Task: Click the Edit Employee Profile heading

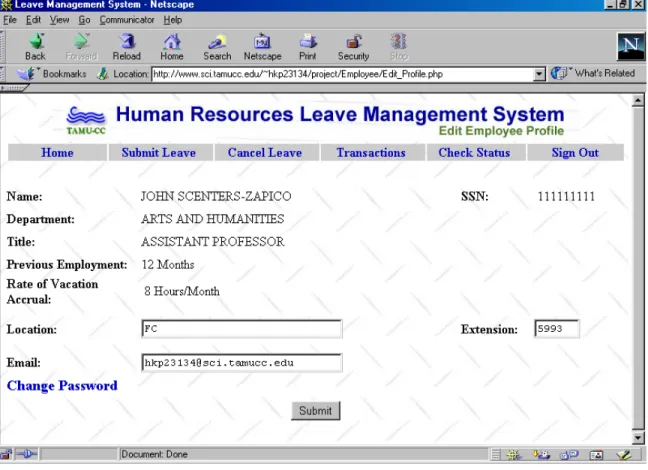Action: tap(501, 131)
